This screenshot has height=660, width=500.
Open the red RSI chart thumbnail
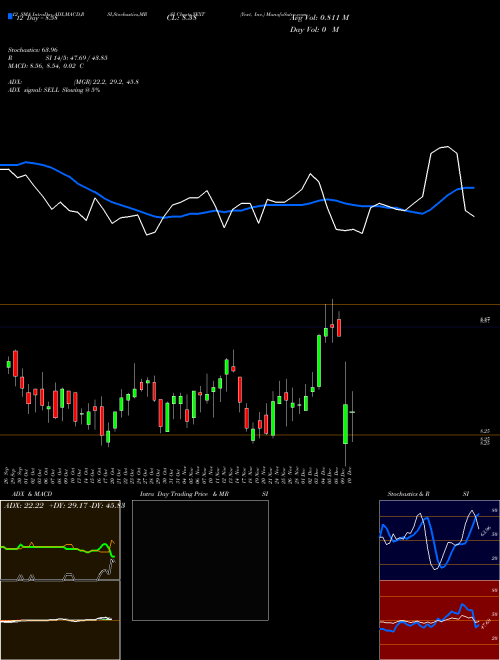(439, 620)
